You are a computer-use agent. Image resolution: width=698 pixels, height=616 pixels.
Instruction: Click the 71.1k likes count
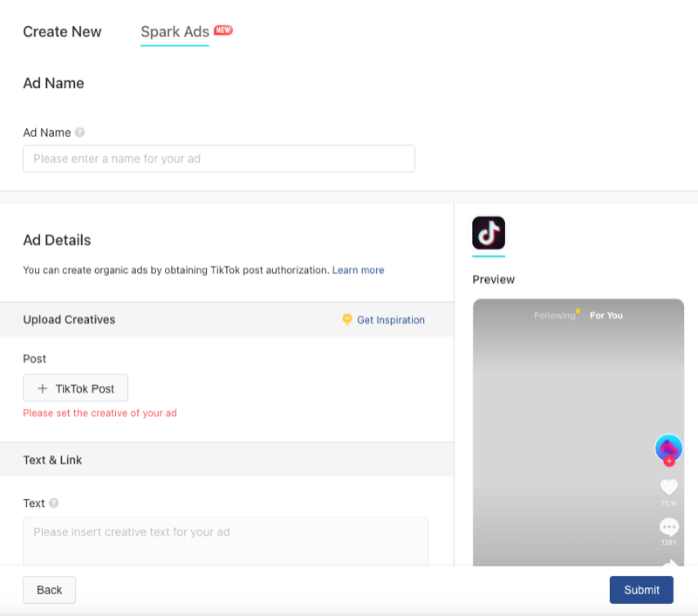(x=668, y=503)
